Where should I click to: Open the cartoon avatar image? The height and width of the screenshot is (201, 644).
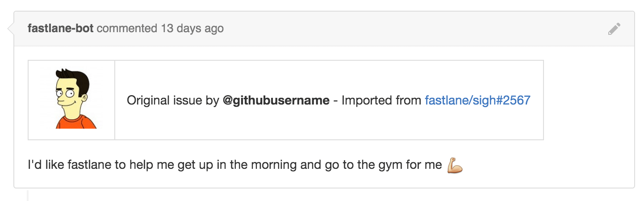[x=72, y=99]
